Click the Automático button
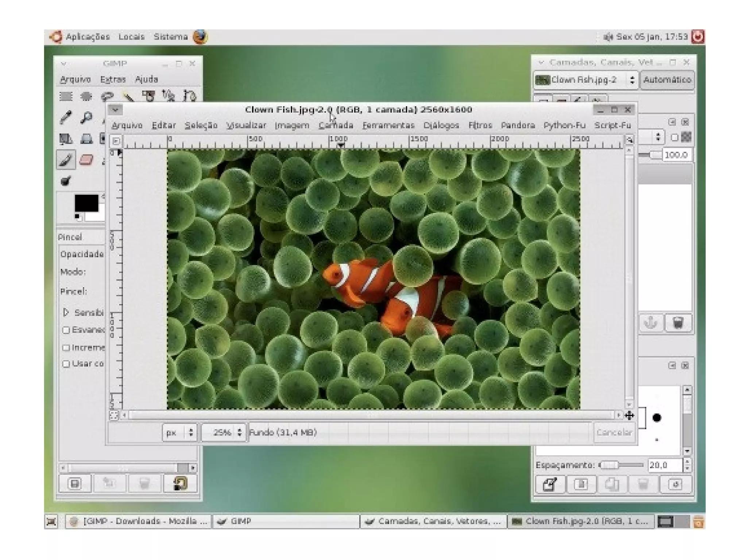Viewport: 747px width, 560px height. [667, 80]
